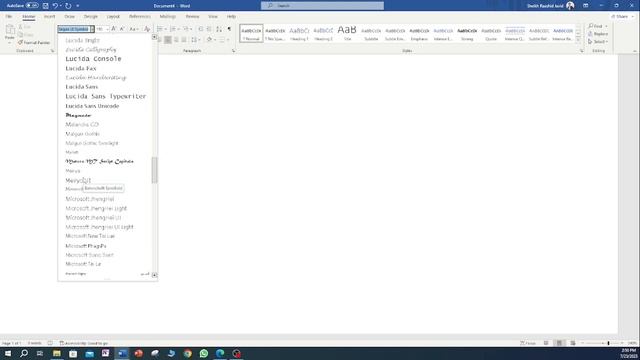The height and width of the screenshot is (360, 640).
Task: Click the Save icon in title bar
Action: (45, 6)
